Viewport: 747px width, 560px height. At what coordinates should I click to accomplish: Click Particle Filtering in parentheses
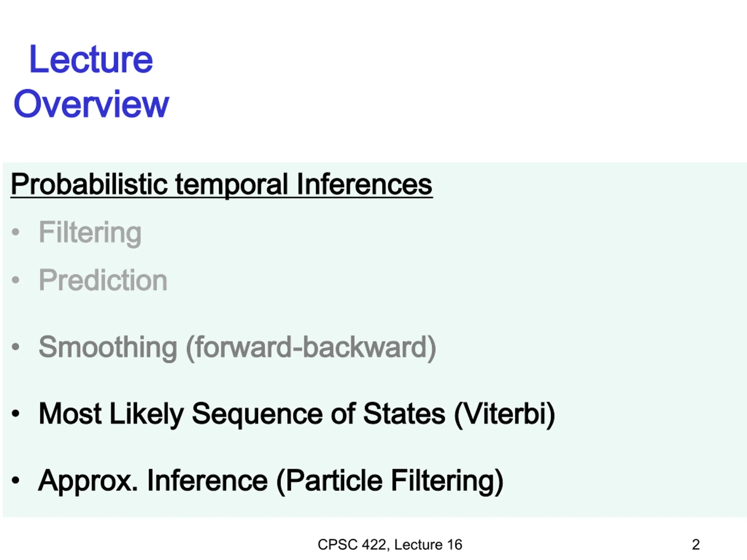click(390, 481)
